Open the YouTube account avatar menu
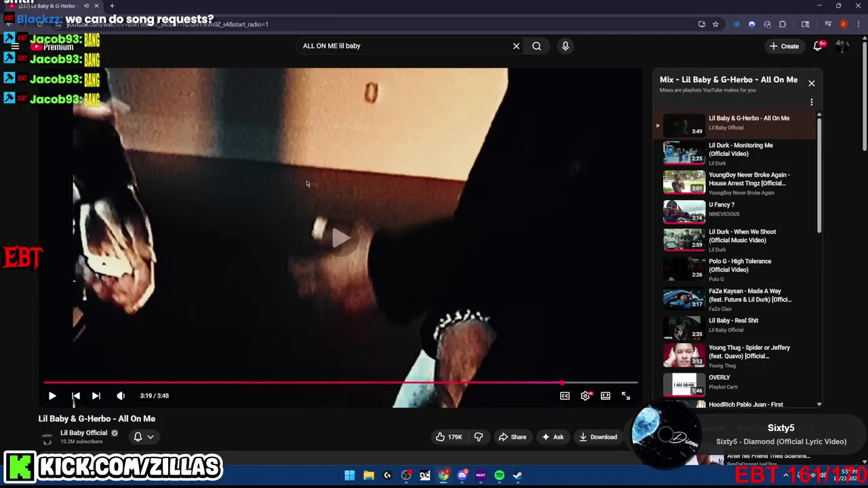The image size is (868, 488). [842, 46]
